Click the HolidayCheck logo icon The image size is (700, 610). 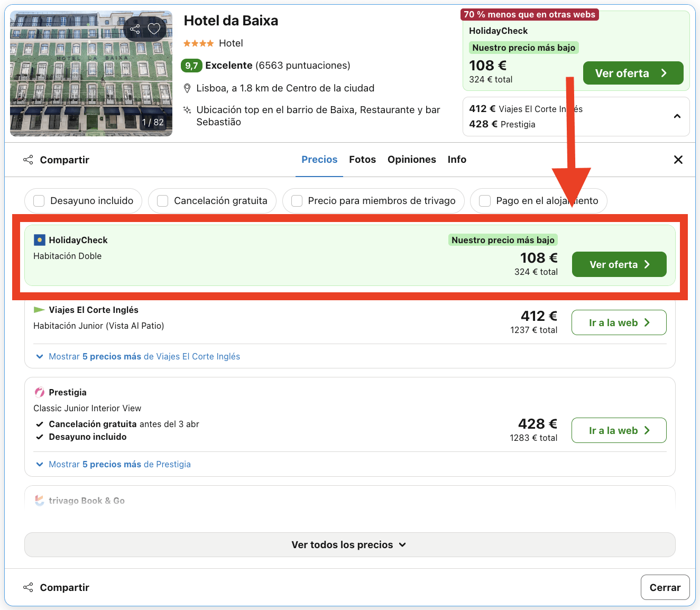pos(40,240)
